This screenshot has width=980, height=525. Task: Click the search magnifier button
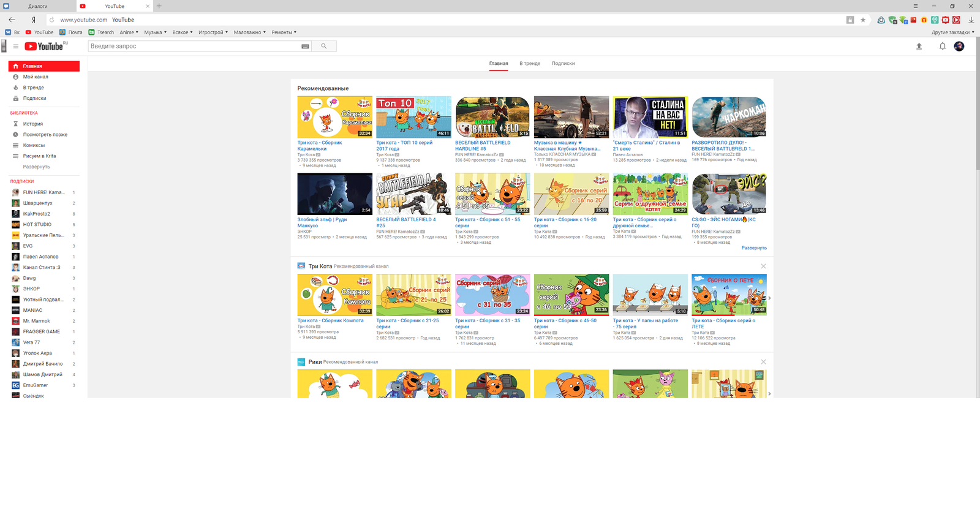click(x=324, y=46)
